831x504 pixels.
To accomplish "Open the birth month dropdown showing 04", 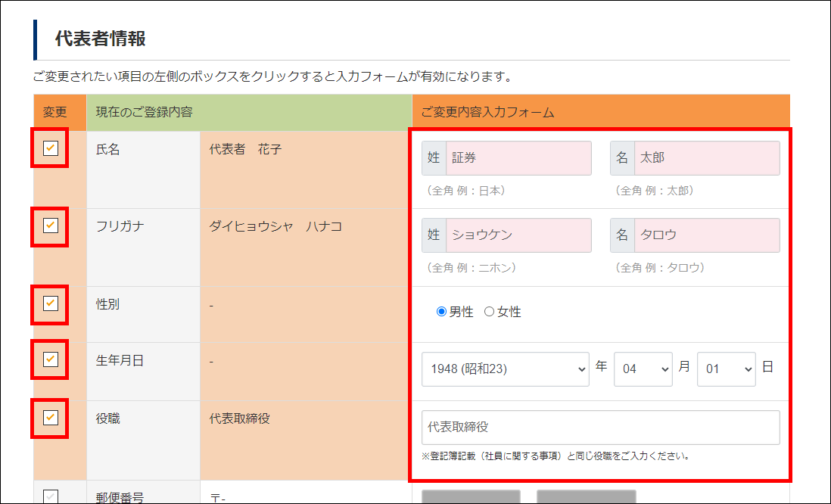I will point(643,369).
